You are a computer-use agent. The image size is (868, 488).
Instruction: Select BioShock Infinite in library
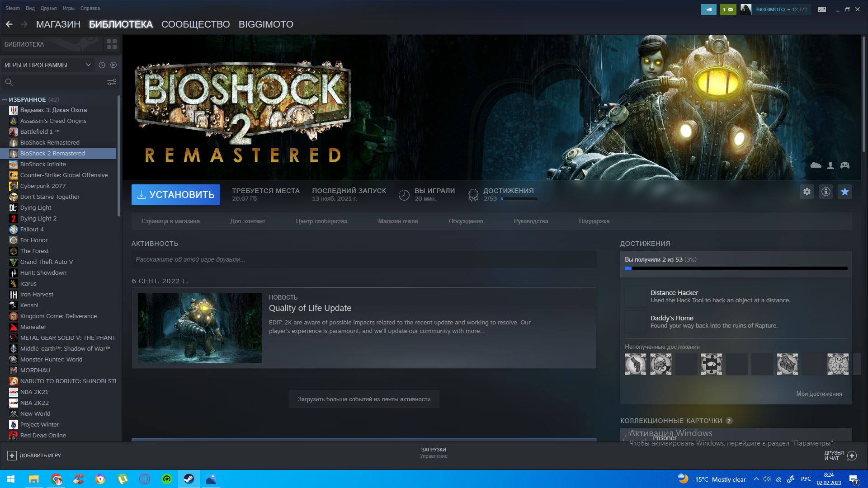pos(59,164)
